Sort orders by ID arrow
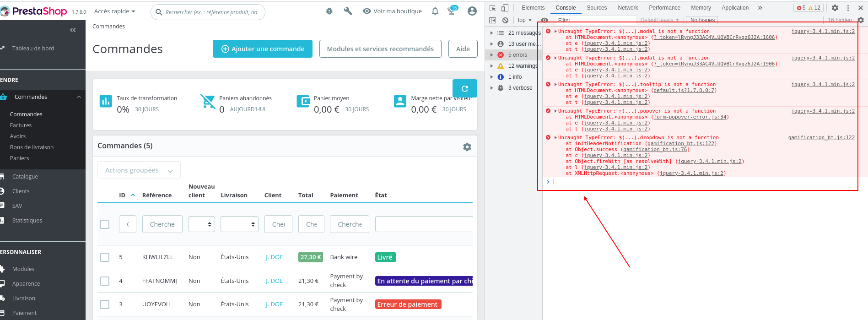This screenshot has width=868, height=320. (133, 195)
